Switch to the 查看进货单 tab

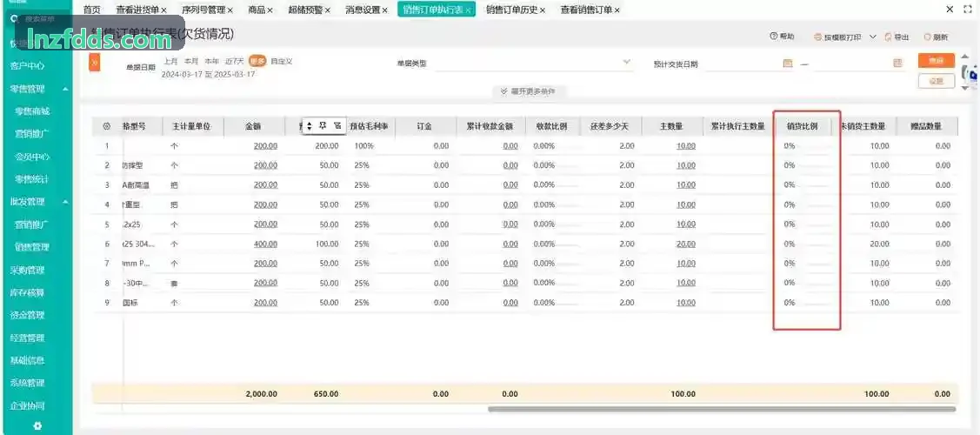pos(137,10)
